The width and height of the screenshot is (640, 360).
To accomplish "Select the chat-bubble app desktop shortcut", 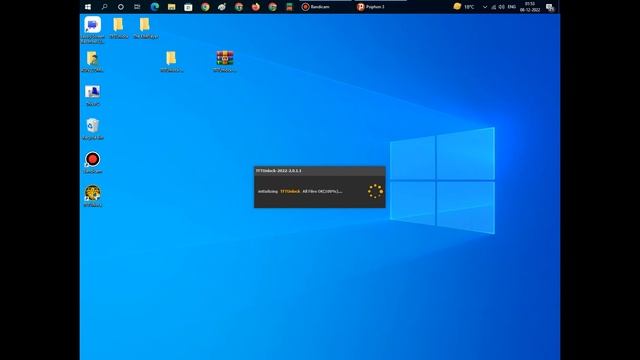I will pyautogui.click(x=93, y=30).
